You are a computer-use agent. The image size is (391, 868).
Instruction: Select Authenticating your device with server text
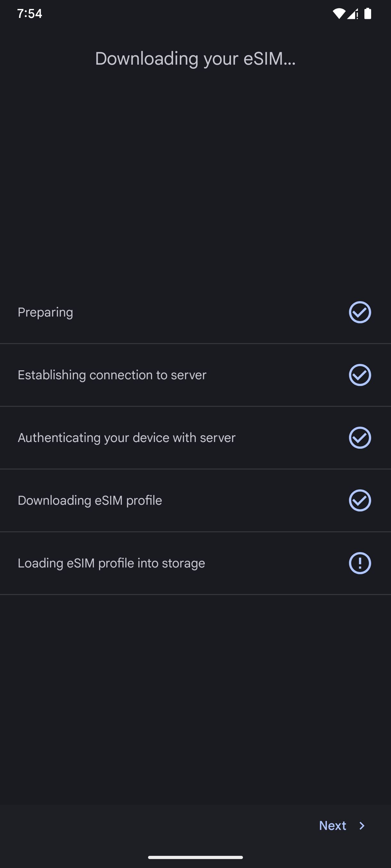point(127,438)
